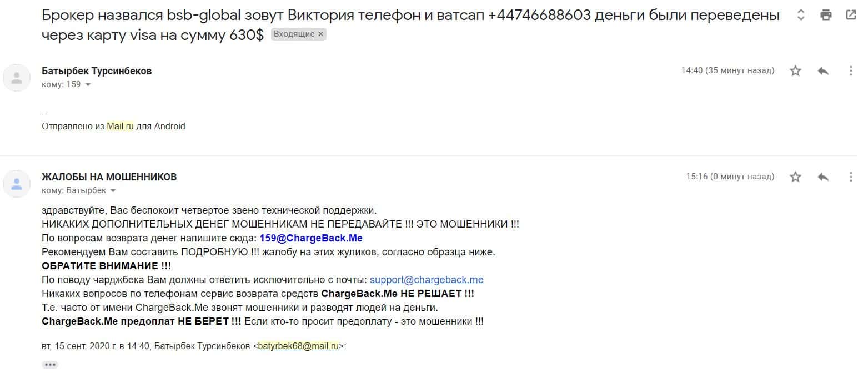
Task: Print all messages in this thread
Action: click(826, 15)
